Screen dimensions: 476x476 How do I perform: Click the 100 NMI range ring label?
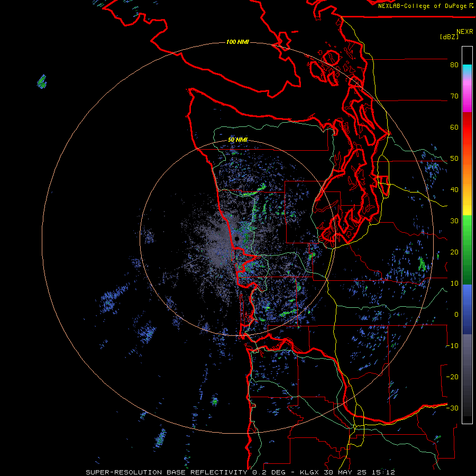point(237,42)
